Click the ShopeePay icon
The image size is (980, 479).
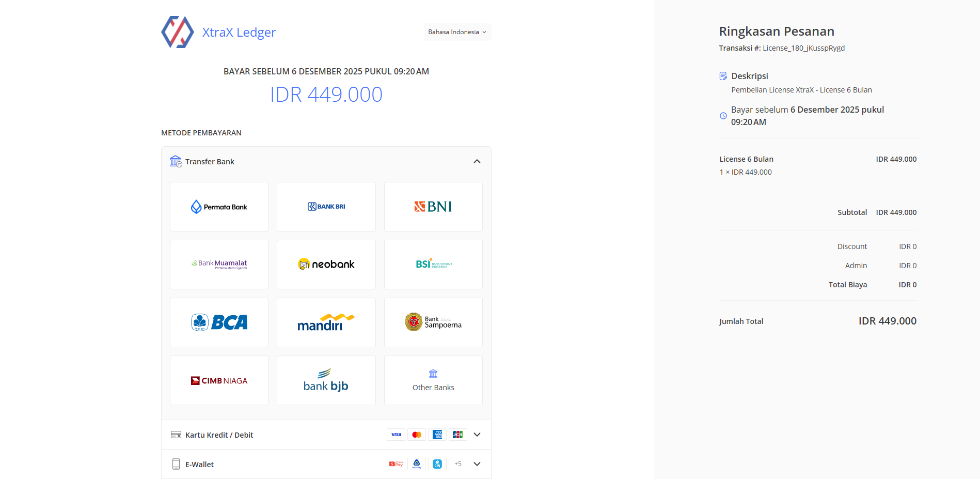(396, 464)
